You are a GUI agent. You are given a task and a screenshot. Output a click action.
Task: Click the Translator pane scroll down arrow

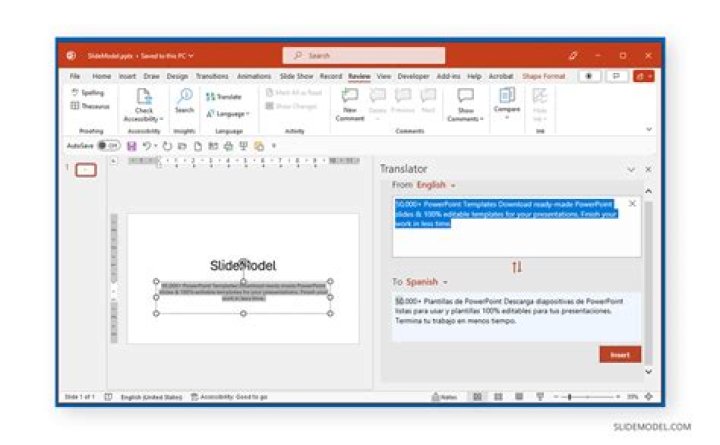(x=648, y=372)
